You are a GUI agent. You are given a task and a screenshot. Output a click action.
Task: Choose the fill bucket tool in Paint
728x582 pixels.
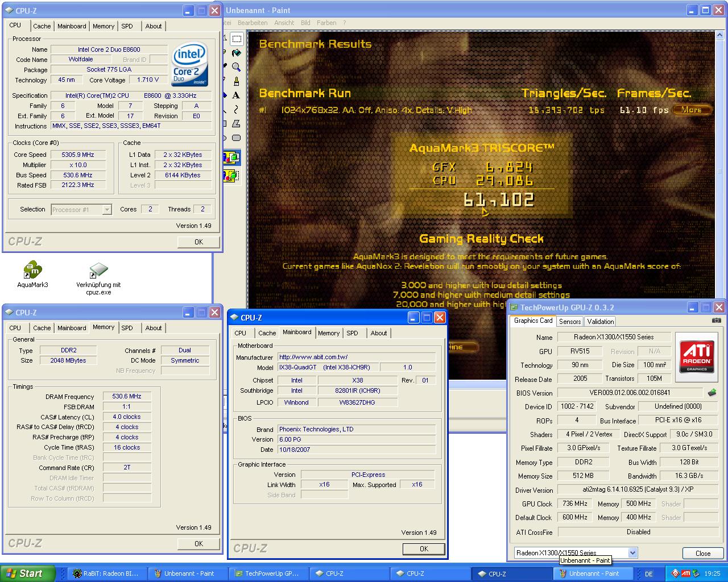point(237,53)
